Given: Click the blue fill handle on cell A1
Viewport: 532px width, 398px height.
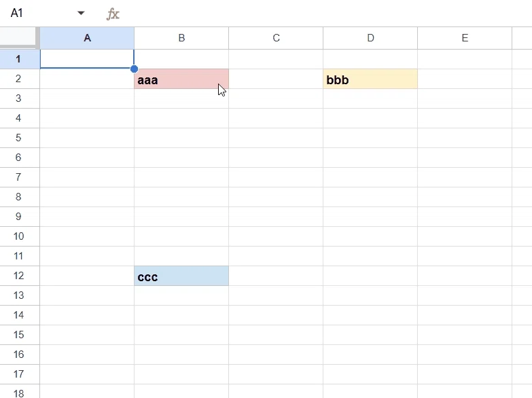Looking at the screenshot, I should pyautogui.click(x=134, y=69).
